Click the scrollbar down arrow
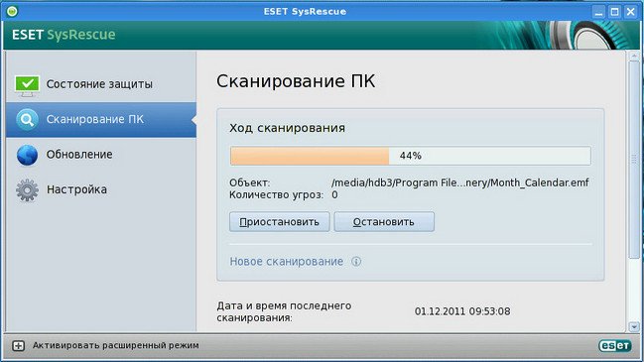The width and height of the screenshot is (644, 362). [634, 326]
